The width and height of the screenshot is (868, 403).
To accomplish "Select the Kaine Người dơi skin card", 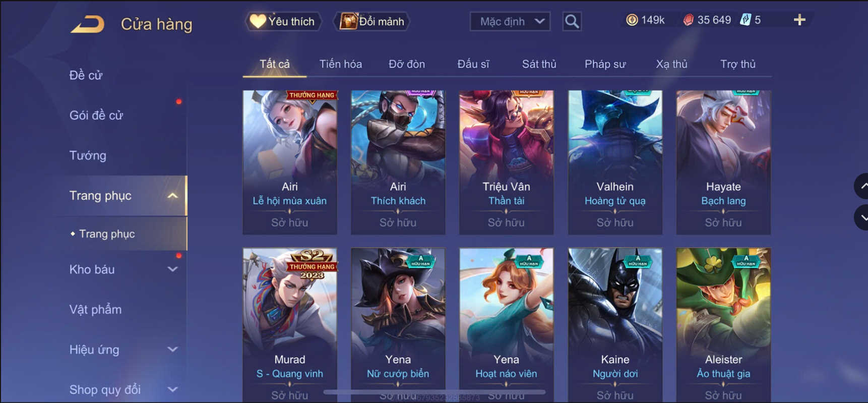I will click(x=615, y=325).
